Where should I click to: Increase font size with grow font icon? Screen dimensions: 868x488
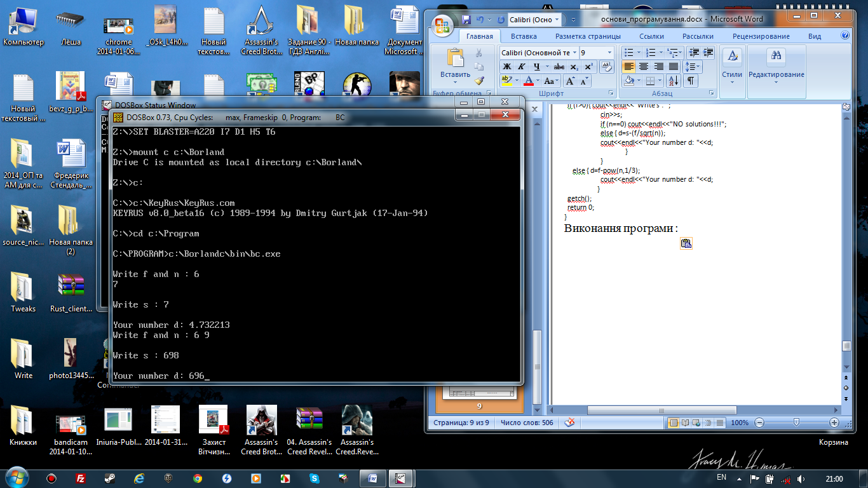570,81
